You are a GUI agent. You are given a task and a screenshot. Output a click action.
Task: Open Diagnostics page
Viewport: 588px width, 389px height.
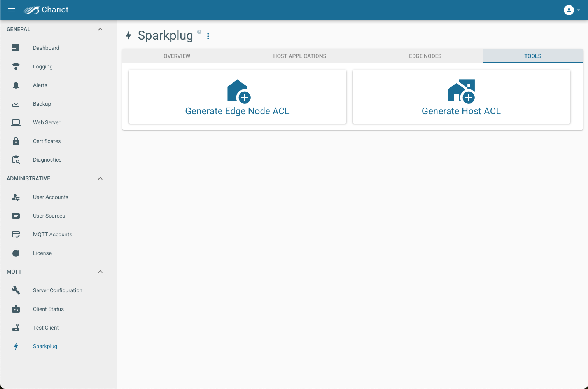tap(47, 160)
